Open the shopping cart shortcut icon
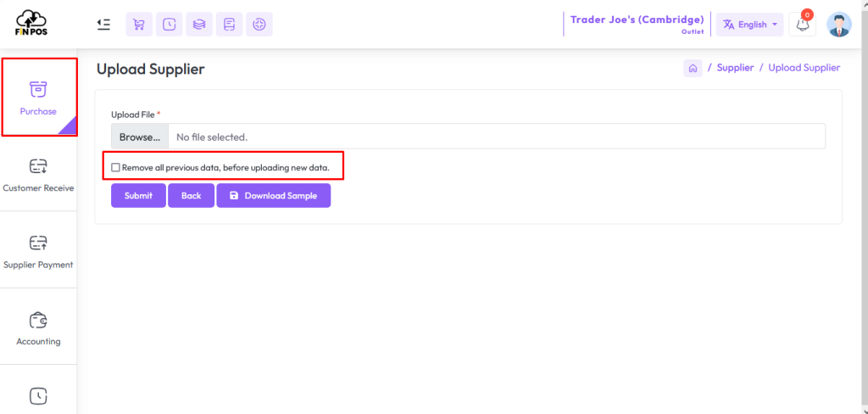This screenshot has width=868, height=414. [139, 25]
